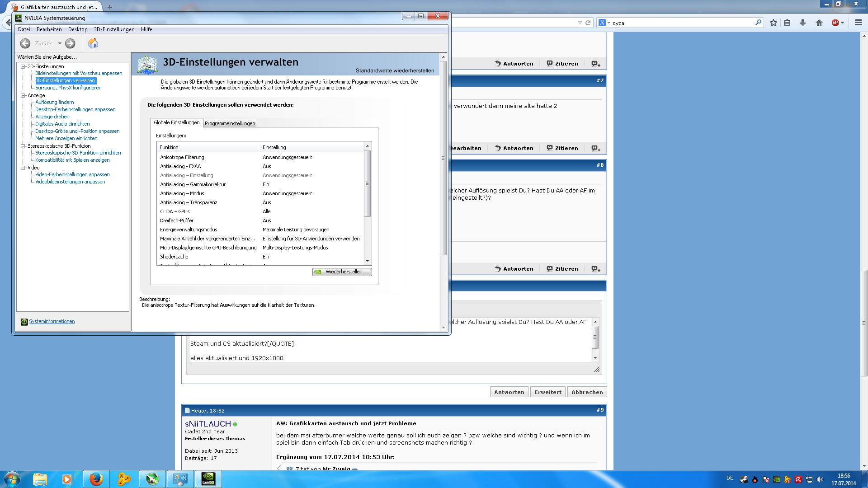Collapse the Anzeige tree node
The width and height of the screenshot is (868, 488).
[23, 95]
